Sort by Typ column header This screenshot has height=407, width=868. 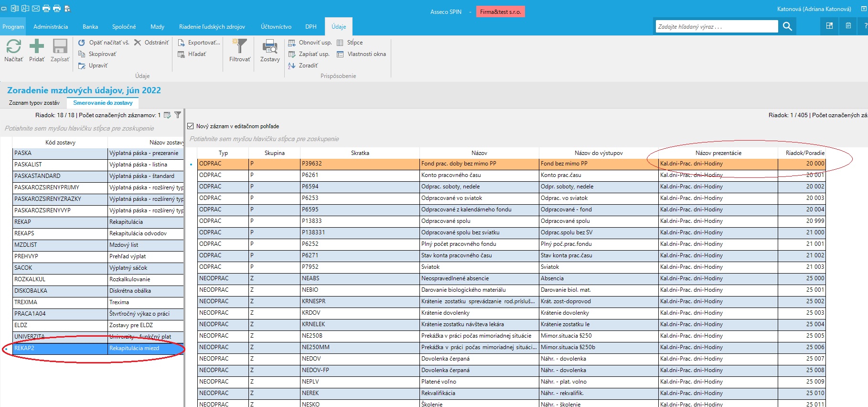point(223,153)
